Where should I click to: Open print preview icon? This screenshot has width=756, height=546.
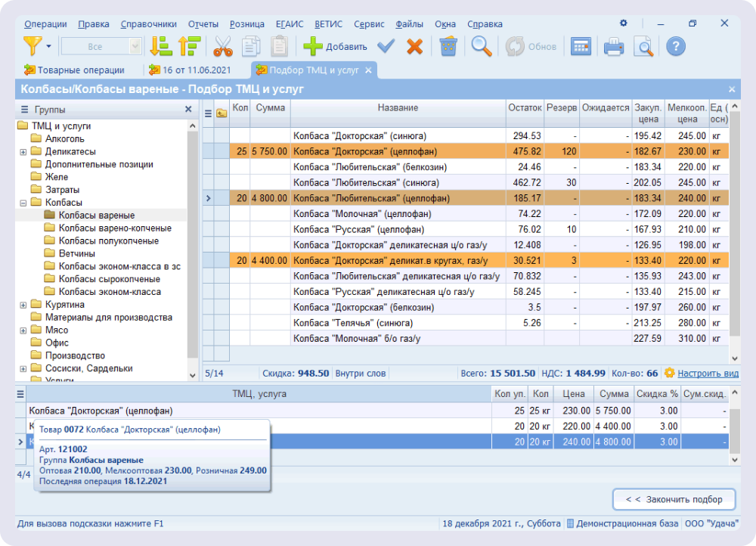pyautogui.click(x=643, y=46)
